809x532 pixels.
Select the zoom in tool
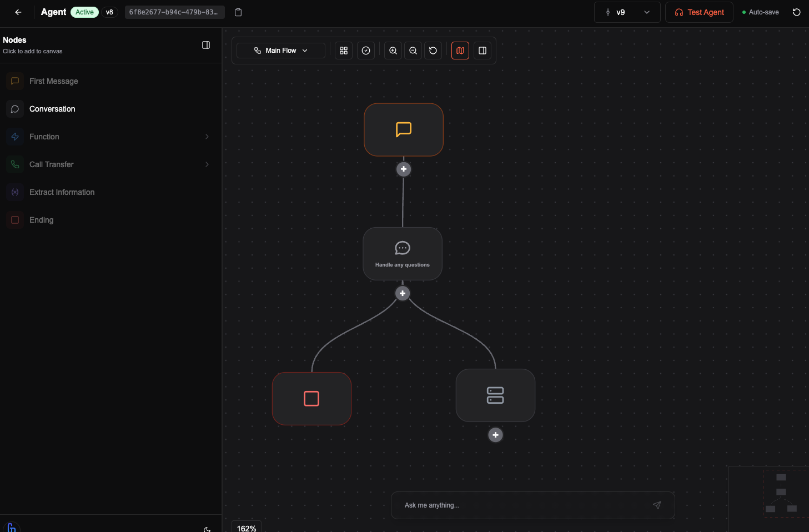[x=393, y=51]
